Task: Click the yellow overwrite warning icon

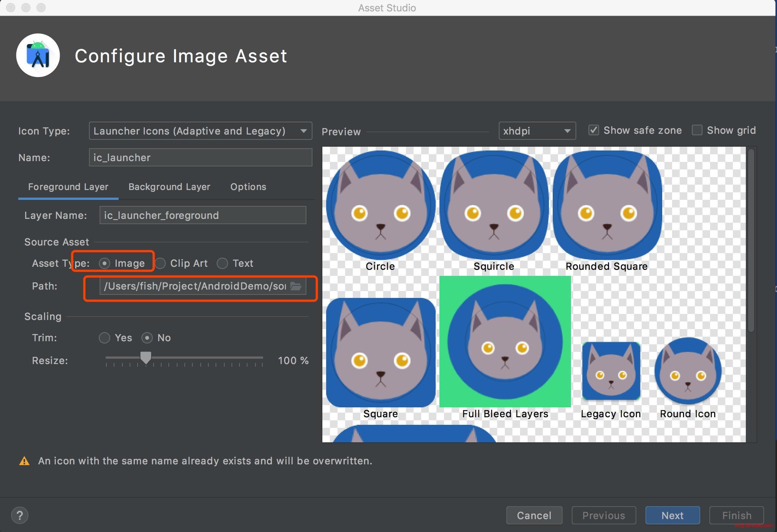Action: (x=24, y=461)
